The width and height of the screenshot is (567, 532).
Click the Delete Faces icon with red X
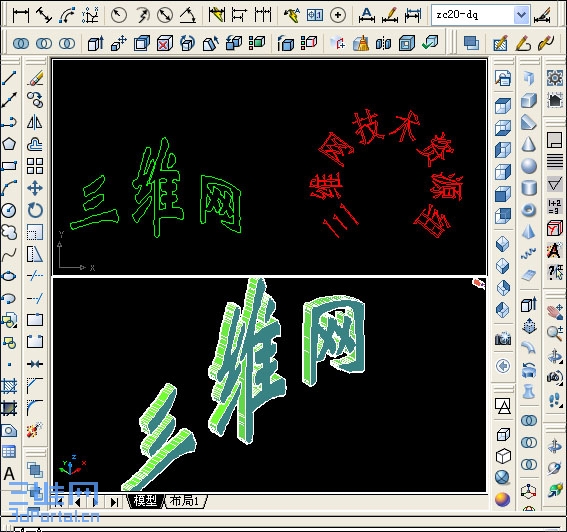coord(165,43)
